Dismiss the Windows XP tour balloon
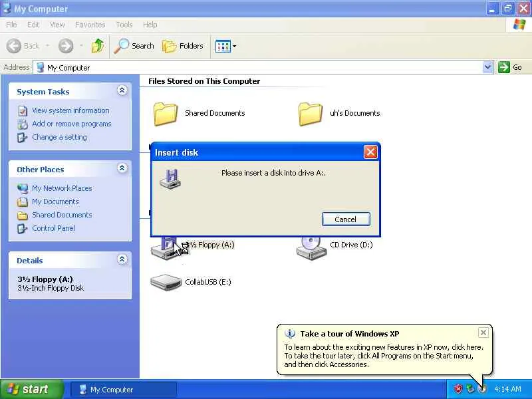The height and width of the screenshot is (399, 532). [x=483, y=332]
